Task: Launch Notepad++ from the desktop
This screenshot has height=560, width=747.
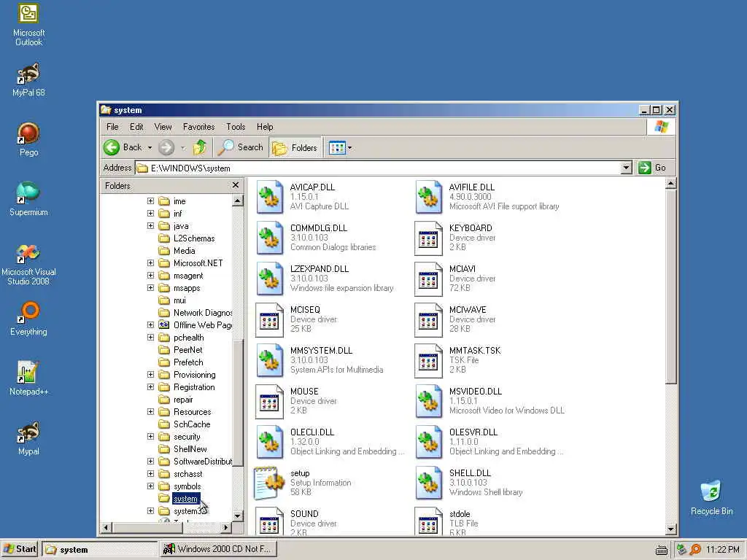Action: [28, 378]
